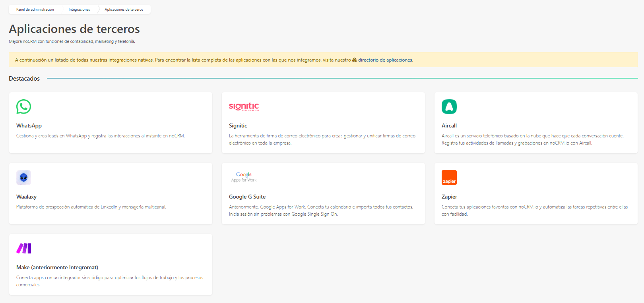The image size is (644, 303).
Task: Click subtitle 'Mejora noCRM con funciones'
Action: (72, 41)
